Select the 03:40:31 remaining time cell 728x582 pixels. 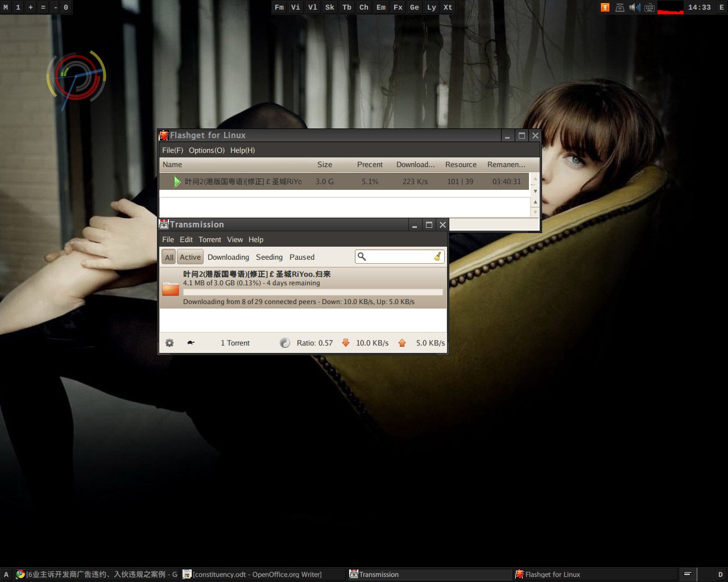tap(506, 181)
